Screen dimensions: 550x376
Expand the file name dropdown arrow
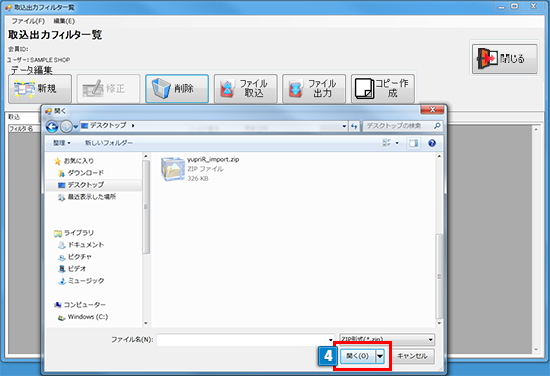(x=330, y=340)
